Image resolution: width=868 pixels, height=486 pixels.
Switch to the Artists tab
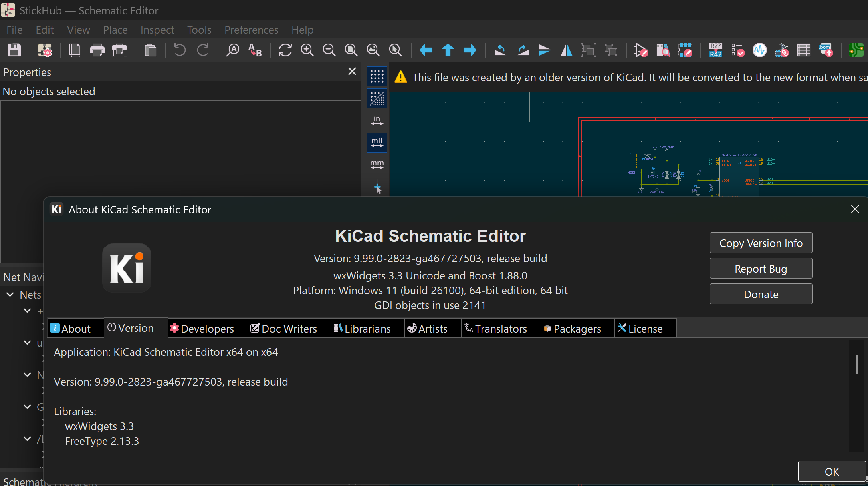[433, 329]
